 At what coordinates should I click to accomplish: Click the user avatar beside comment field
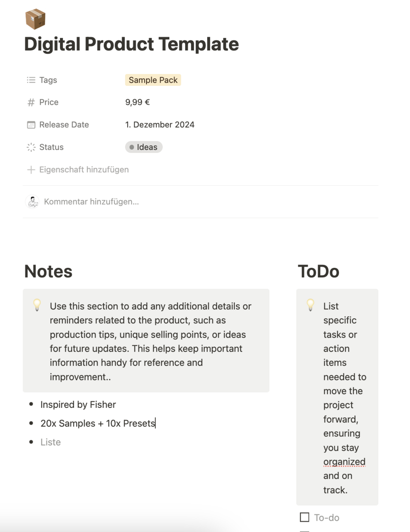(32, 202)
